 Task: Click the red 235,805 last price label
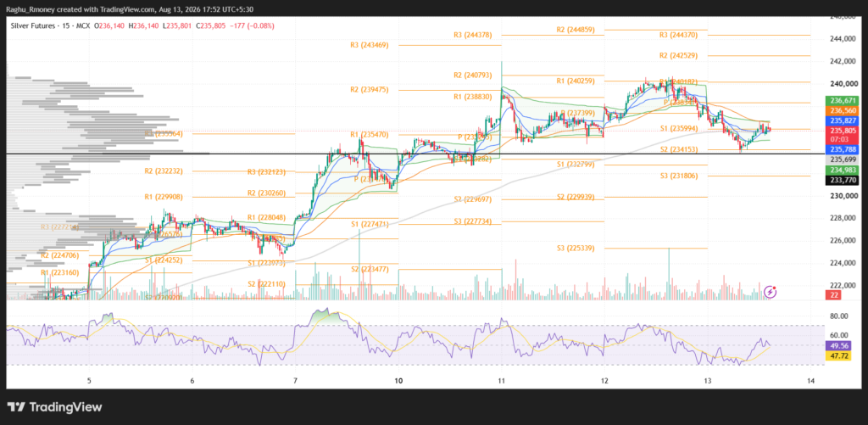coord(841,131)
